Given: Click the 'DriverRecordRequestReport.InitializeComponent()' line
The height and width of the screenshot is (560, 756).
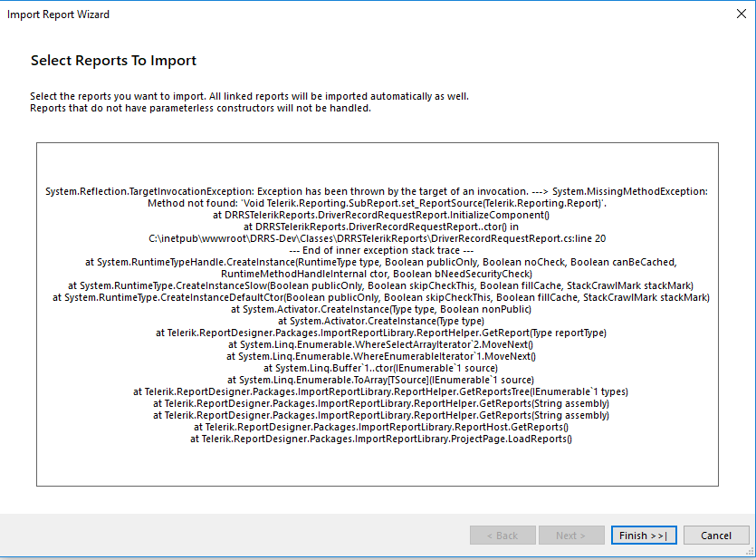Looking at the screenshot, I should (x=381, y=215).
